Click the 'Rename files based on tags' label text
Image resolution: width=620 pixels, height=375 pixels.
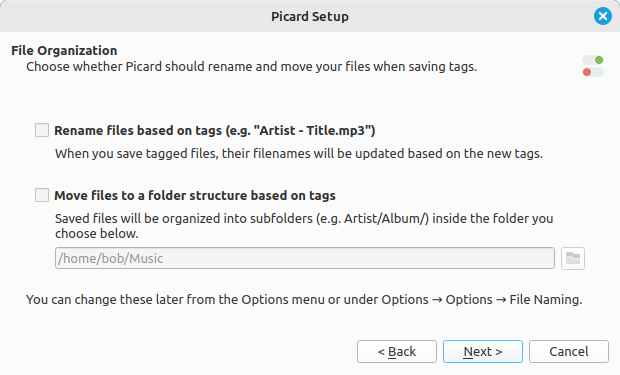coord(215,131)
